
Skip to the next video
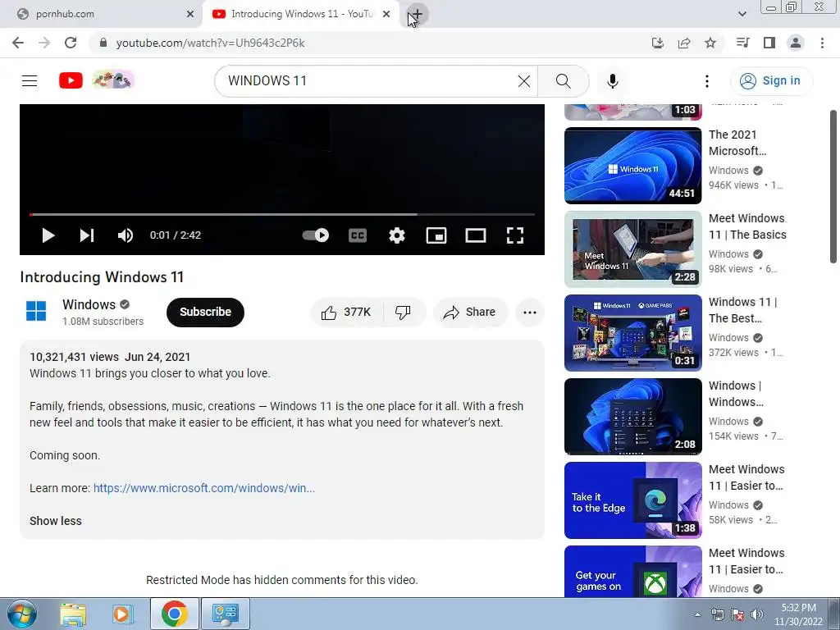[x=87, y=235]
